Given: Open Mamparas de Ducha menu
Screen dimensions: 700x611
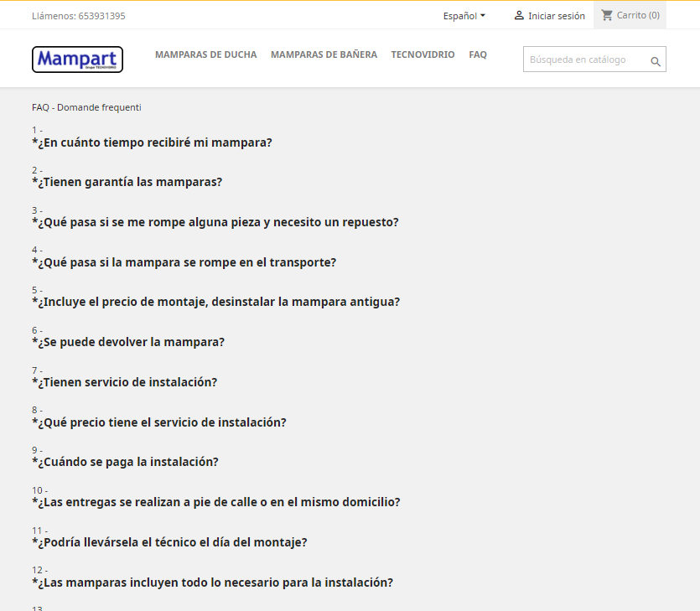Looking at the screenshot, I should (205, 54).
